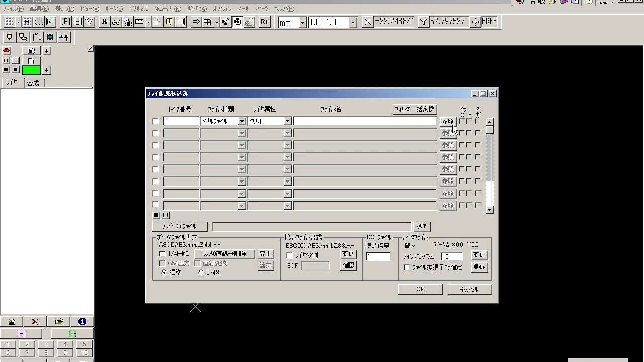This screenshot has height=362, width=644.
Task: Switch to the 合成 tab
Action: pyautogui.click(x=33, y=83)
